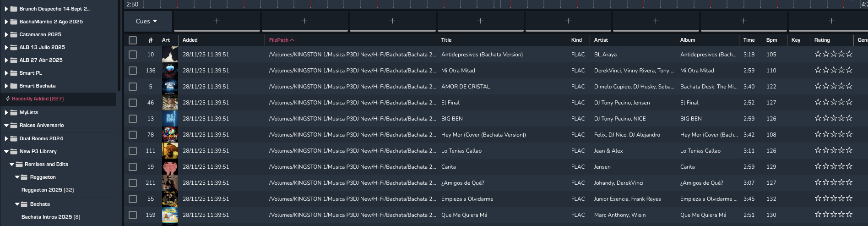The width and height of the screenshot is (868, 226).
Task: Open Bachata Intros 2025 playlist
Action: click(50, 217)
